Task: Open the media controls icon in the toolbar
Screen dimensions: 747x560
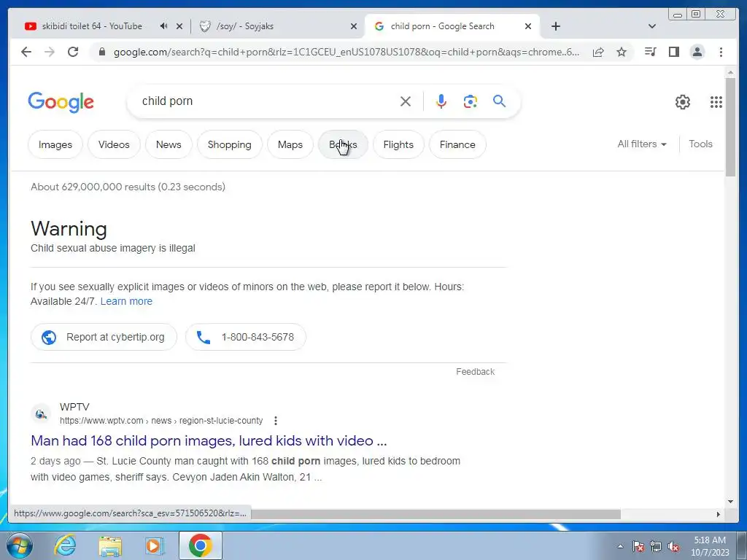Action: click(x=650, y=52)
